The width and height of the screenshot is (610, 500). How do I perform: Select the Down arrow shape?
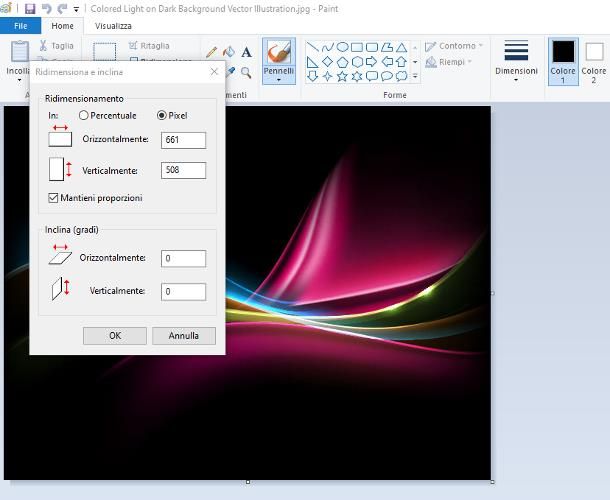[313, 76]
